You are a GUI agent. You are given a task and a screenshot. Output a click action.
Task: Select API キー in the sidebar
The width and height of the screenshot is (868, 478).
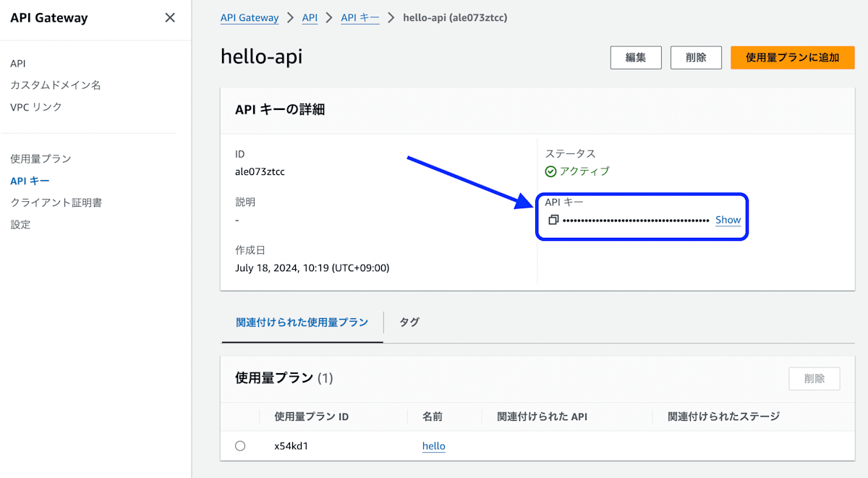pyautogui.click(x=30, y=181)
